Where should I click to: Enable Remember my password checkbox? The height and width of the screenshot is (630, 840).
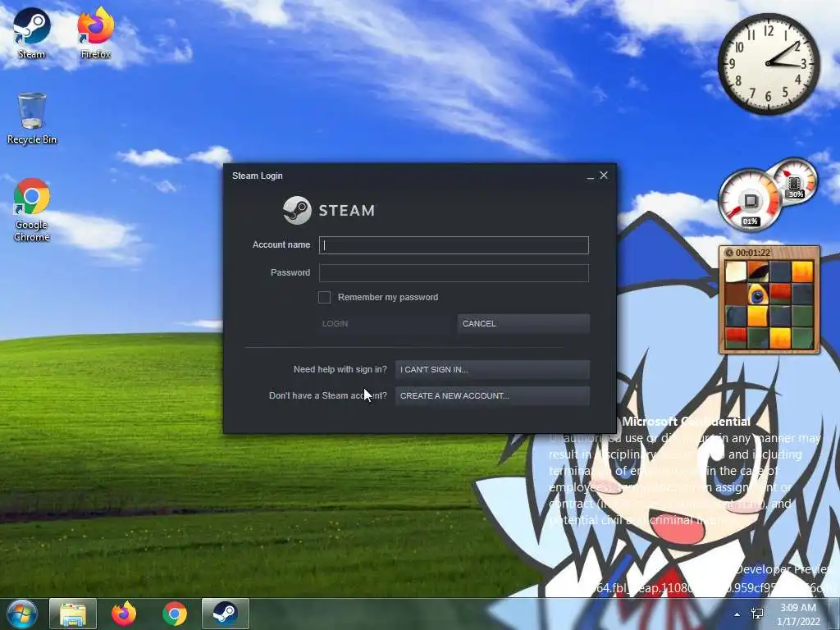(x=324, y=297)
